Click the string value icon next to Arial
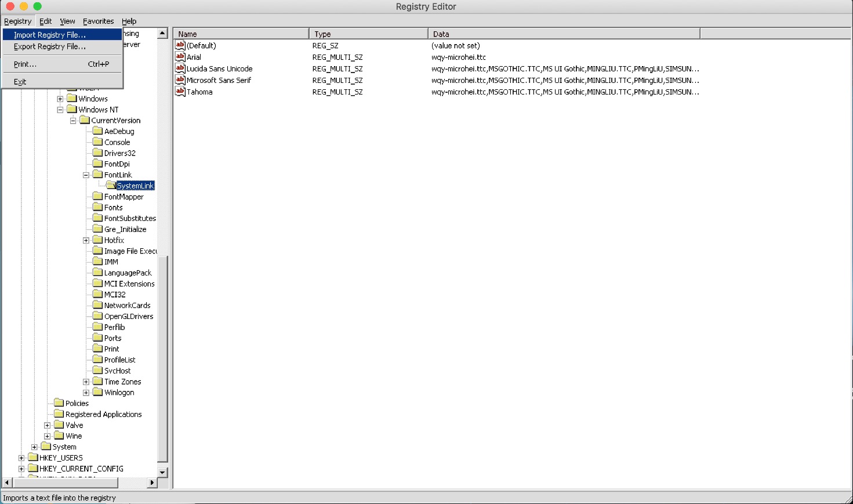The height and width of the screenshot is (504, 853). tap(180, 57)
